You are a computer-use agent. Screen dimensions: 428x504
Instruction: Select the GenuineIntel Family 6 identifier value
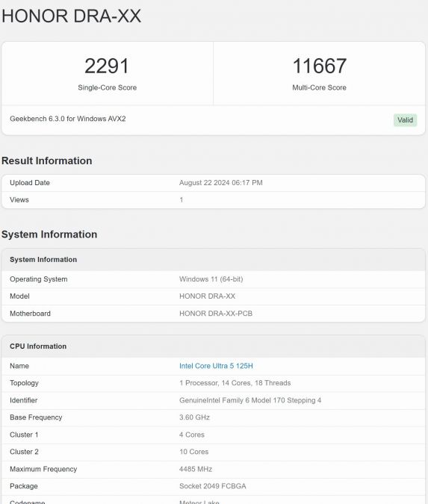[250, 400]
